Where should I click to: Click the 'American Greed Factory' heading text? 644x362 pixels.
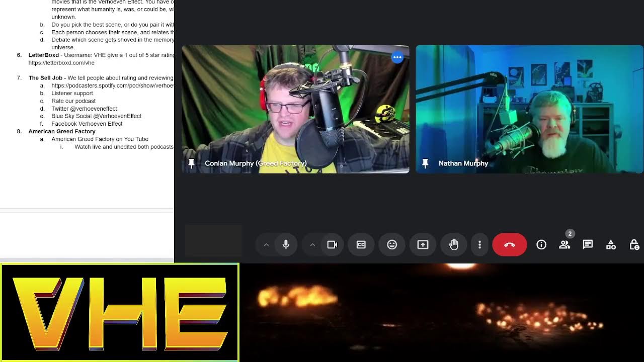click(x=62, y=131)
